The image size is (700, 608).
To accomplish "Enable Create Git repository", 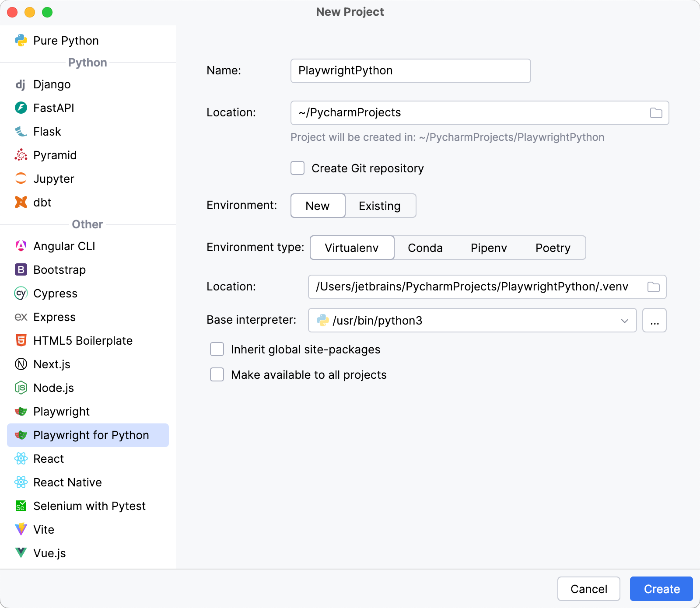I will pyautogui.click(x=297, y=168).
